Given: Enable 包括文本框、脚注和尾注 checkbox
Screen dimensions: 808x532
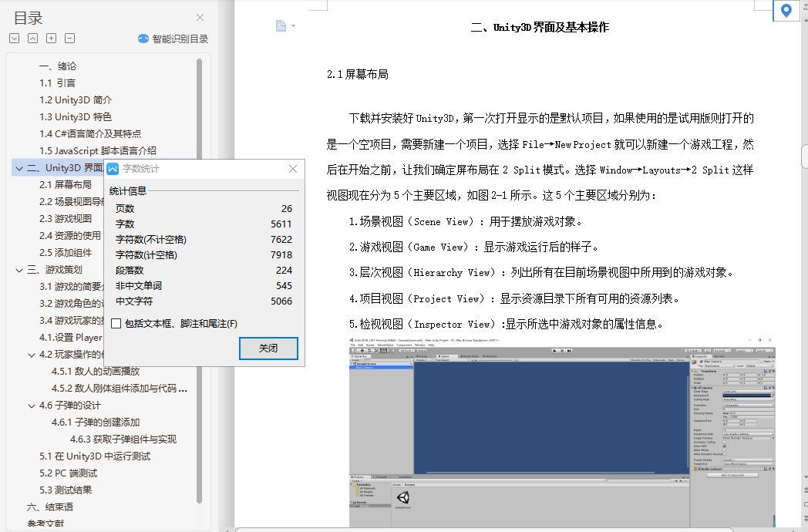Looking at the screenshot, I should click(116, 324).
